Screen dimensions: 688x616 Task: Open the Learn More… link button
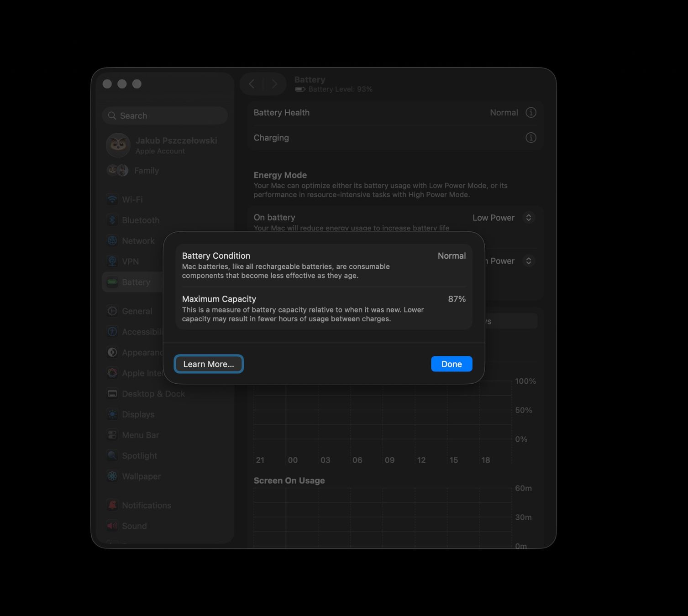click(x=209, y=364)
